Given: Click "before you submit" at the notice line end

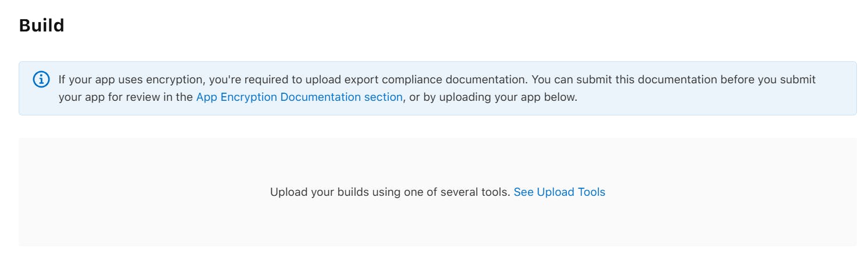Looking at the screenshot, I should (x=768, y=80).
